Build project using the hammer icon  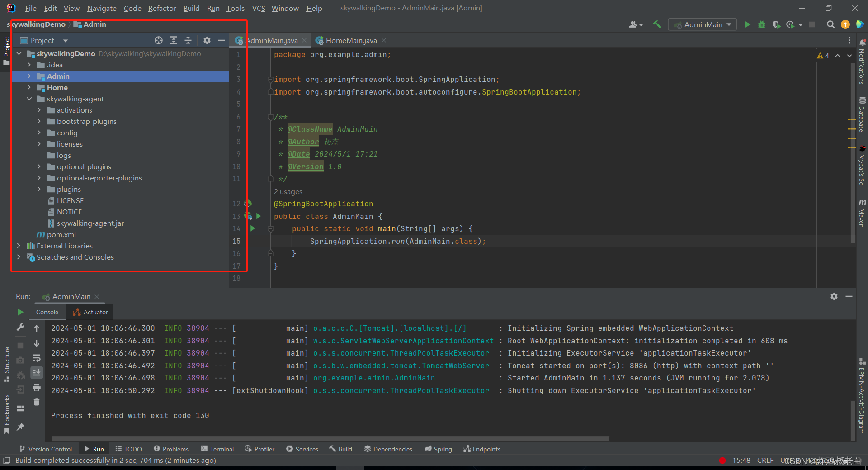657,24
